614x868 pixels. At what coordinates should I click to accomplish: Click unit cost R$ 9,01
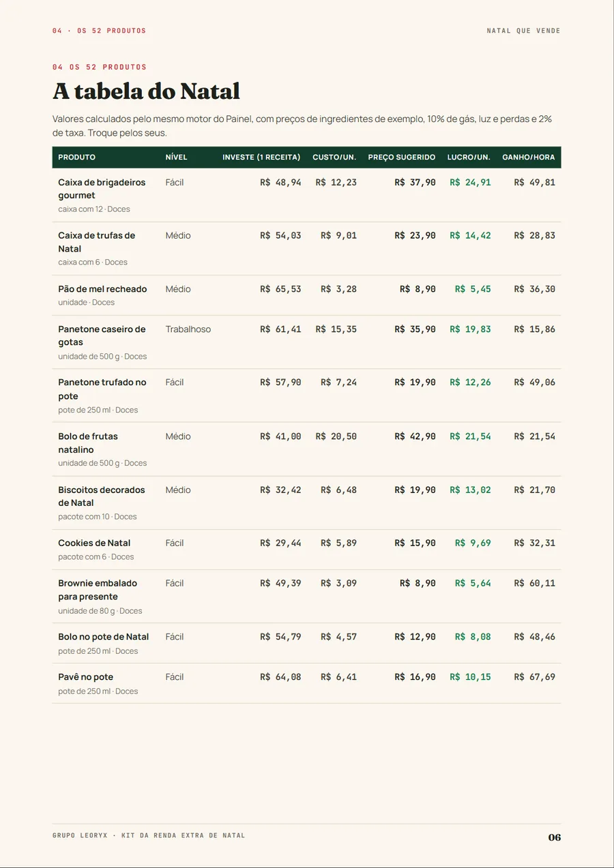339,236
